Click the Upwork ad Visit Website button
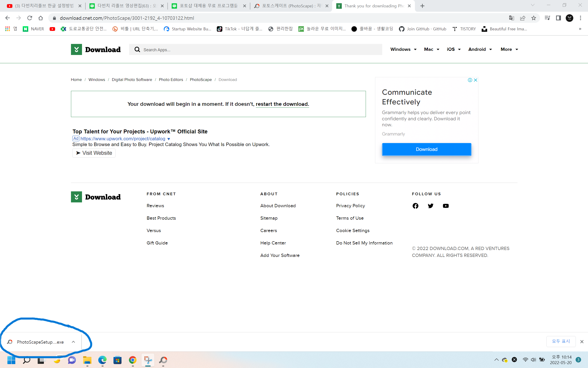588x368 pixels. (94, 153)
